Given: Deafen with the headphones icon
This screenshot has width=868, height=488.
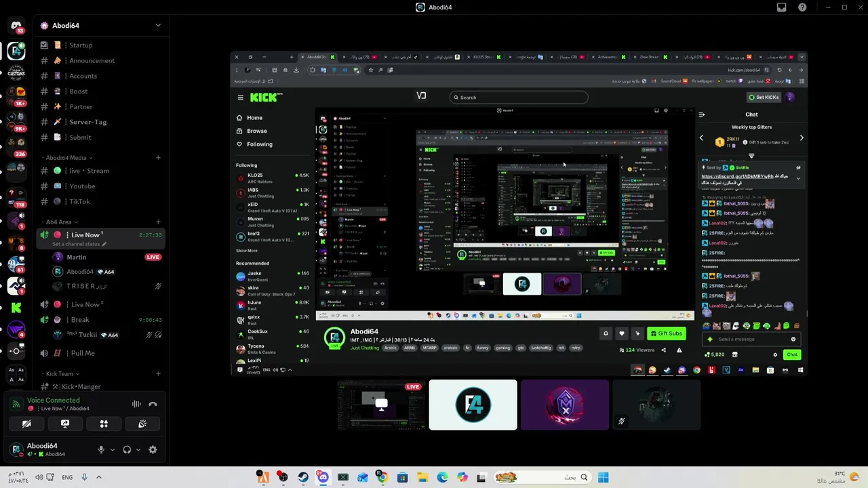Looking at the screenshot, I should (x=127, y=449).
